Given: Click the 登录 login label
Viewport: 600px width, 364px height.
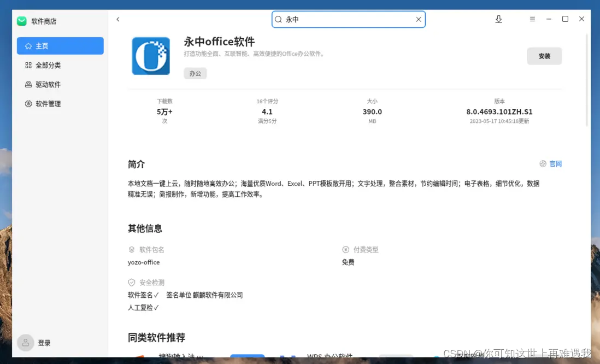Looking at the screenshot, I should point(44,343).
